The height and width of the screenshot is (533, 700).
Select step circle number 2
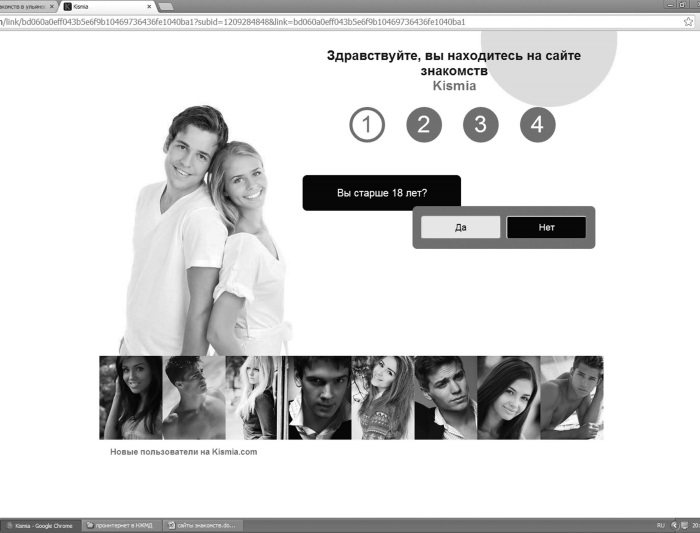tap(424, 125)
